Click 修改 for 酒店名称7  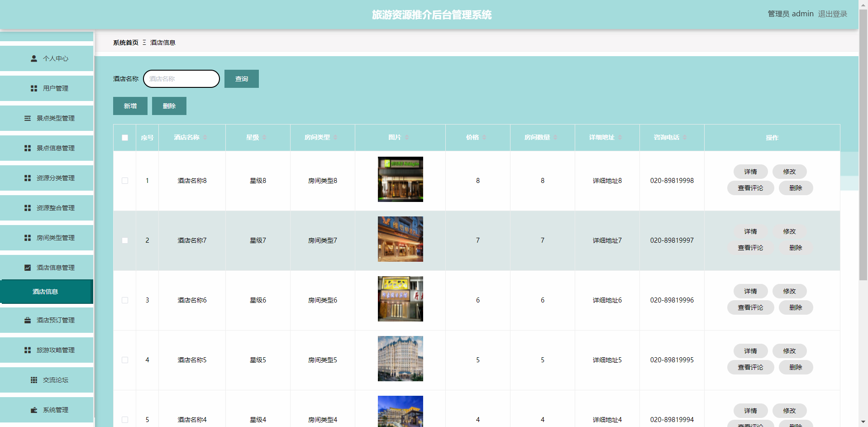tap(790, 231)
